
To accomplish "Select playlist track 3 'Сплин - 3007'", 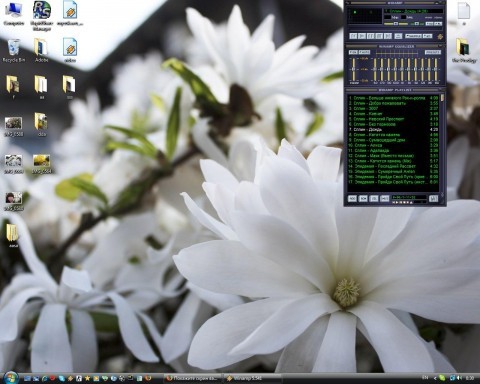I will [x=393, y=108].
